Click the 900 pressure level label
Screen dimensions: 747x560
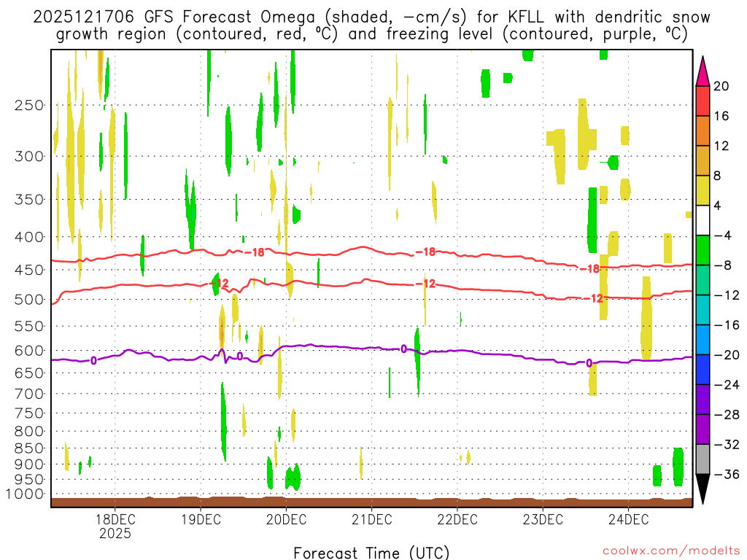click(x=29, y=464)
